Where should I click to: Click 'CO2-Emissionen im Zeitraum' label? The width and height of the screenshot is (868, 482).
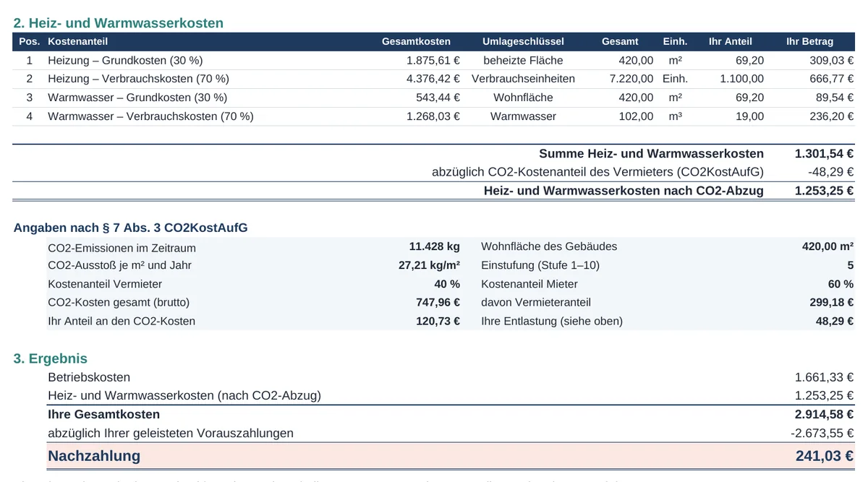tap(122, 248)
